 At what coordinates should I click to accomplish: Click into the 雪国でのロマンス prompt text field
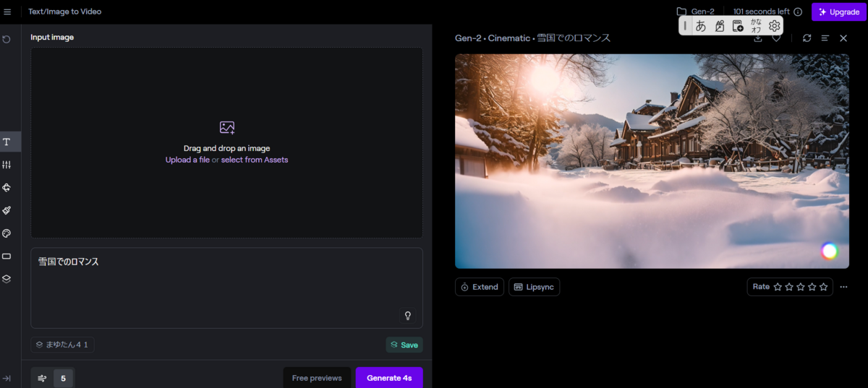pos(226,288)
